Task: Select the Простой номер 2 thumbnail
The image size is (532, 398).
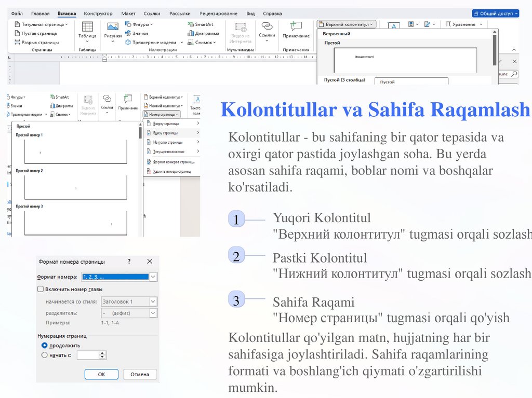Action: coord(75,187)
